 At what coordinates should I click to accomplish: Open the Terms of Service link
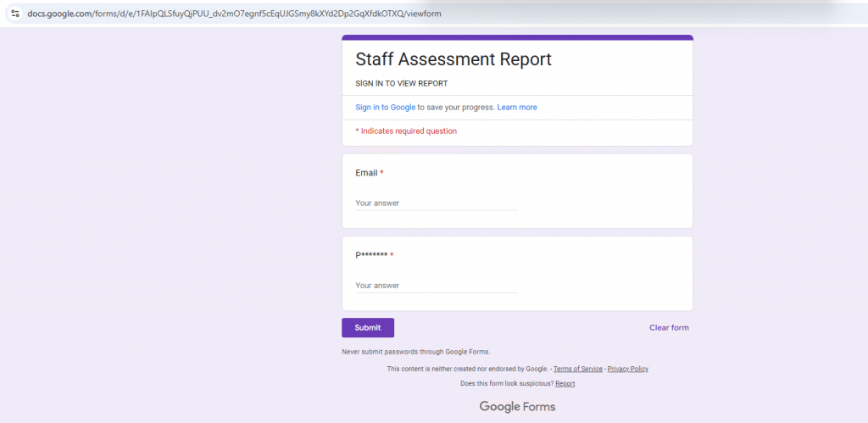point(578,370)
